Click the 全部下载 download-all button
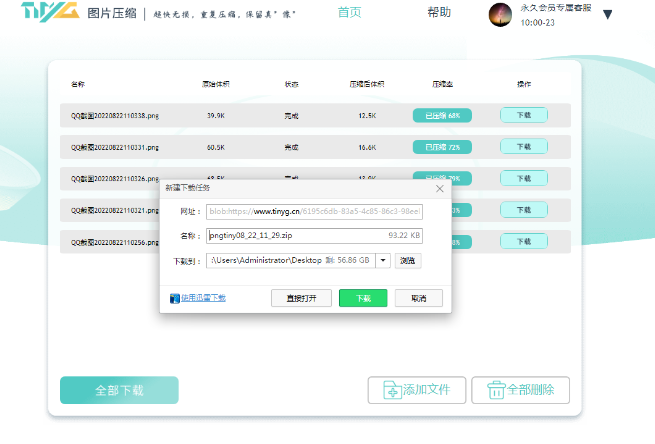Viewport: 655px width, 444px height. click(x=119, y=390)
